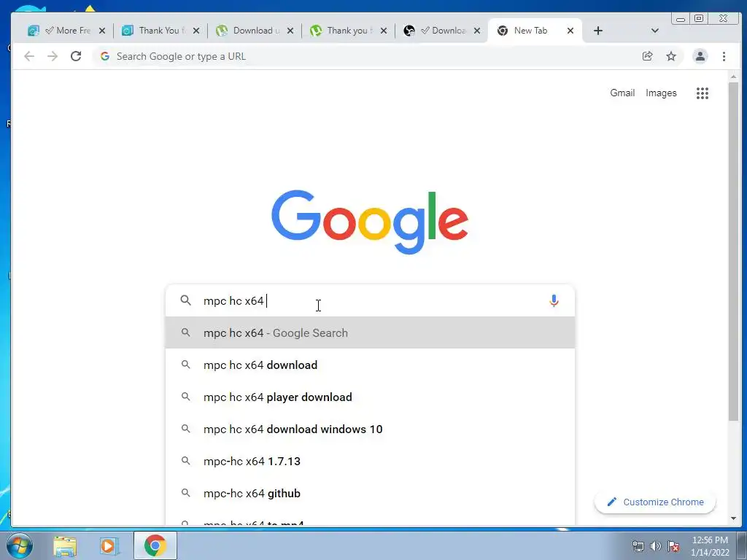The width and height of the screenshot is (747, 560).
Task: Open network icon in system tray
Action: (638, 546)
